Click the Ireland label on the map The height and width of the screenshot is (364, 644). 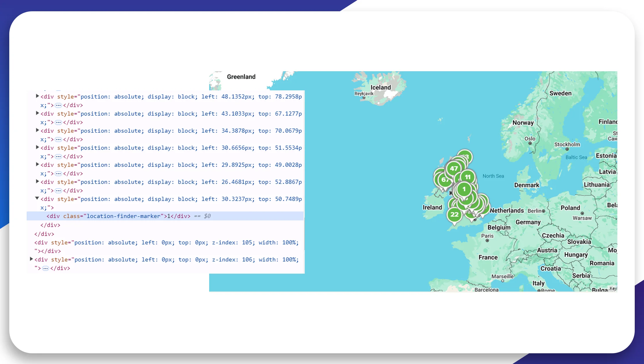click(x=432, y=207)
